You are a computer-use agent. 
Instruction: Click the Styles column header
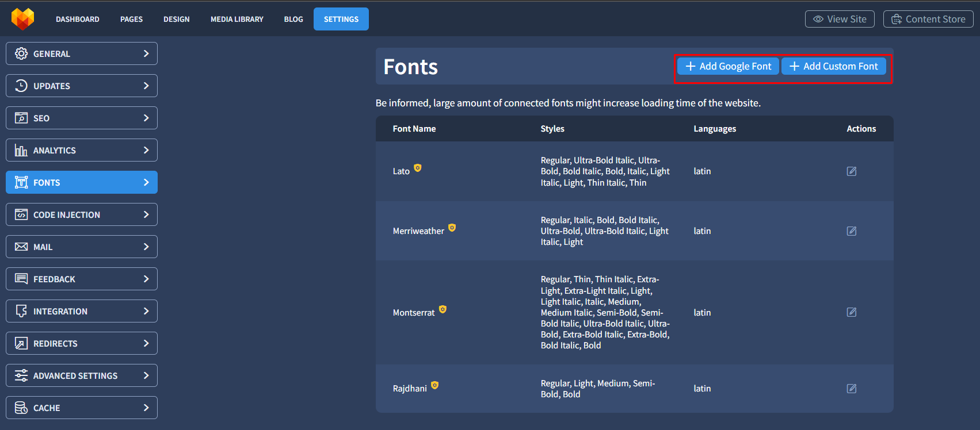[x=552, y=129]
